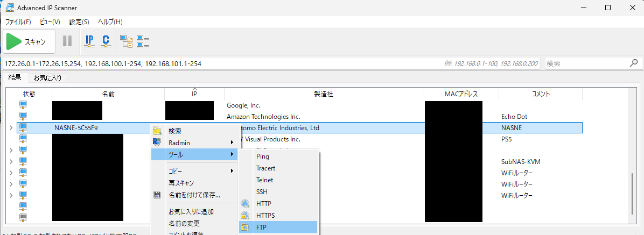Click the expand all toolbar icon
This screenshot has width=644, height=235.
[x=126, y=41]
